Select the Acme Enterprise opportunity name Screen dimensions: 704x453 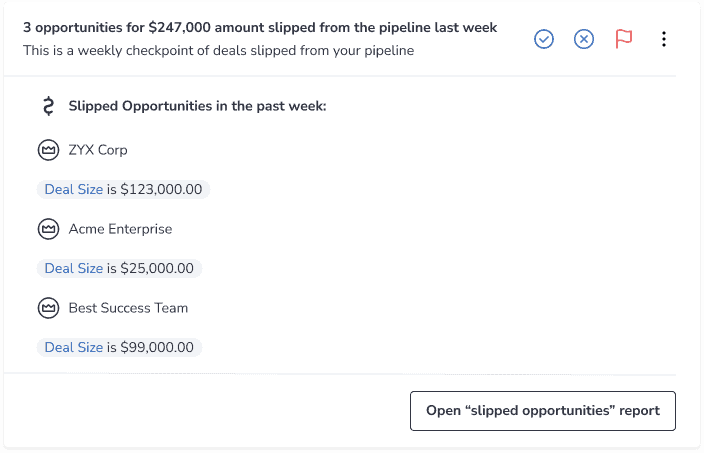click(120, 229)
